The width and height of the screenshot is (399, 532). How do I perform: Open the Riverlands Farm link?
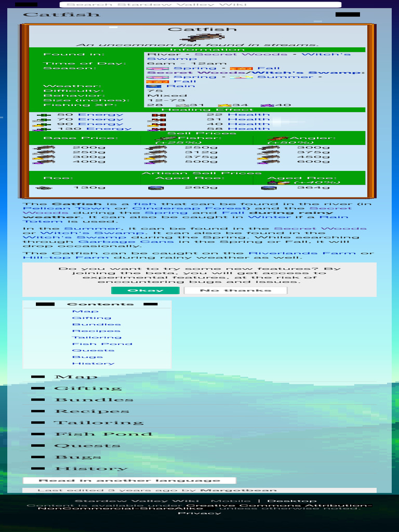tap(302, 253)
